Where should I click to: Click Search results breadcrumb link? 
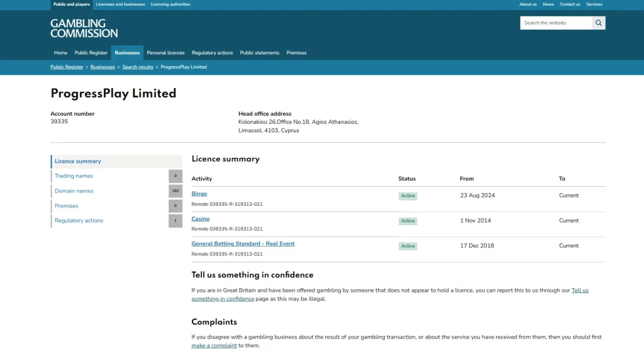click(138, 67)
